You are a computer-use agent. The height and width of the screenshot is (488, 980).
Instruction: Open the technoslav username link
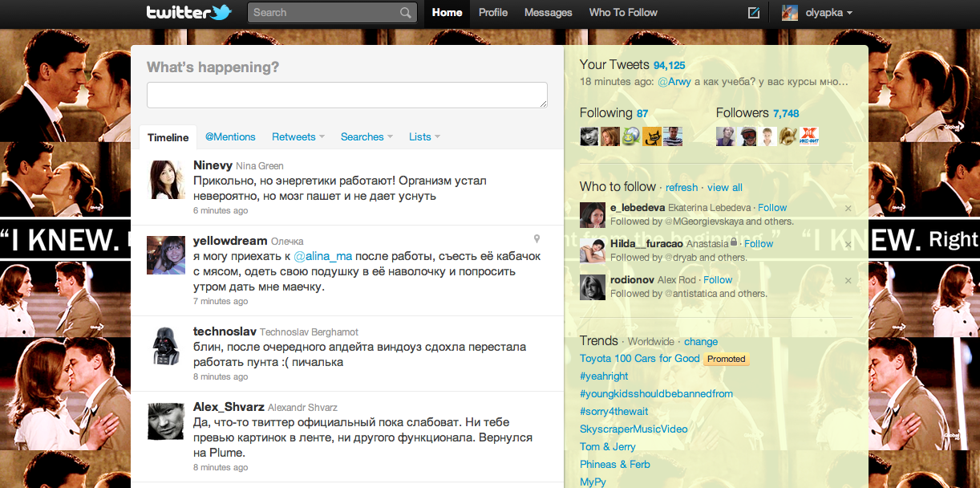coord(225,331)
